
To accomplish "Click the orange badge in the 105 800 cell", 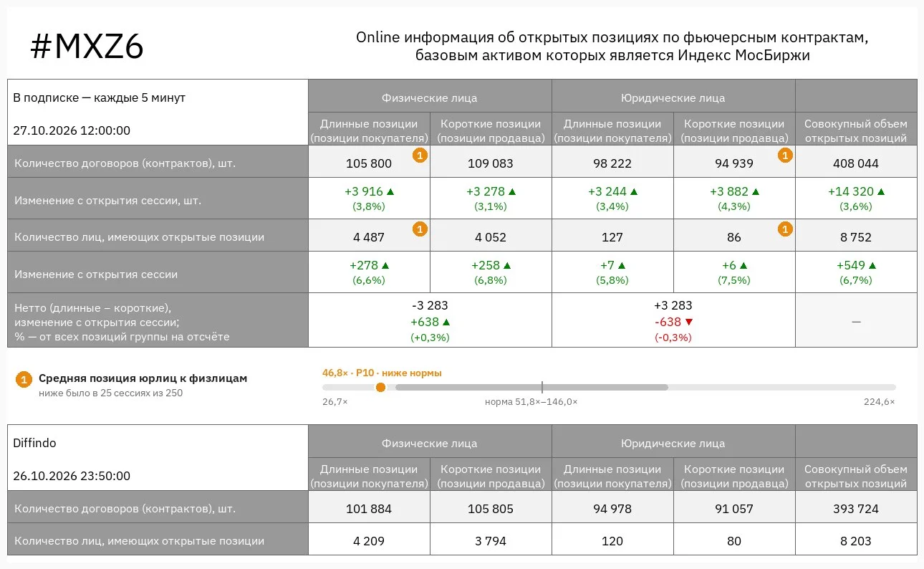I will 420,155.
